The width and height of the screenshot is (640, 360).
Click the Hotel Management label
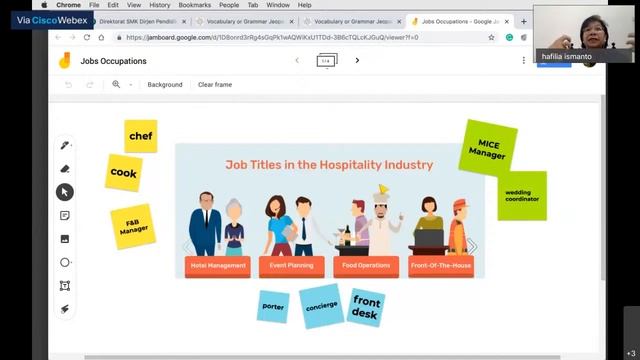click(218, 266)
